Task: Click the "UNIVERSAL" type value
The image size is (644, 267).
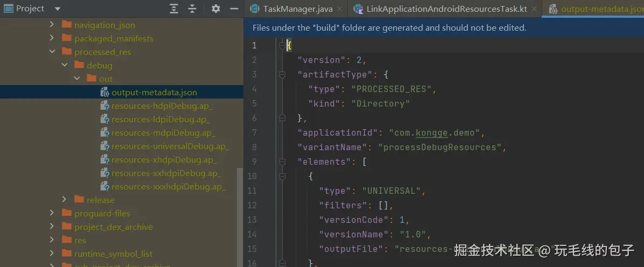Action: click(x=391, y=191)
